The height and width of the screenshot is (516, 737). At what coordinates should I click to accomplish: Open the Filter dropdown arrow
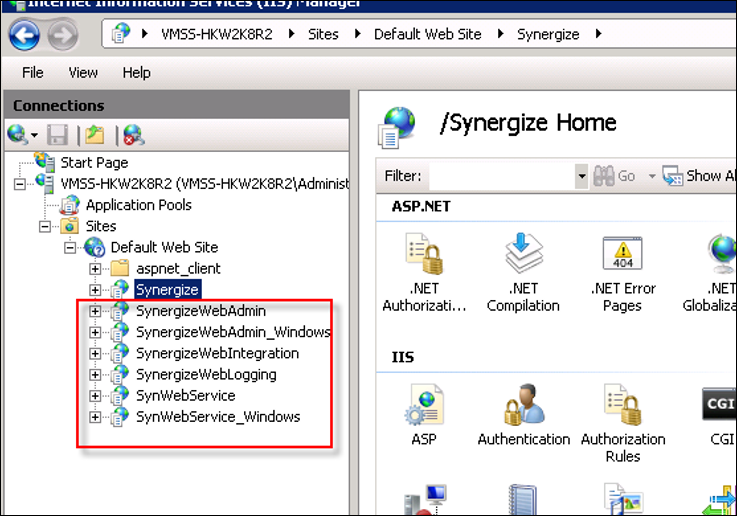point(582,176)
